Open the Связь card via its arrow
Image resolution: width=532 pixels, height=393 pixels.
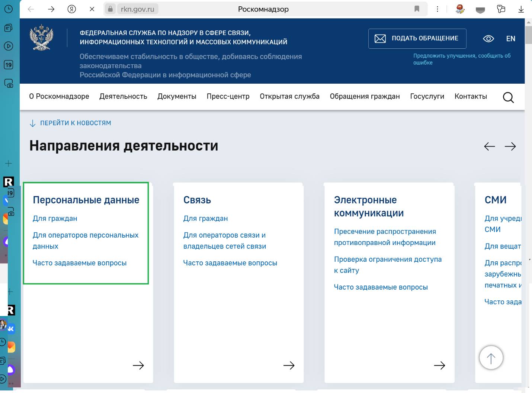pos(289,365)
